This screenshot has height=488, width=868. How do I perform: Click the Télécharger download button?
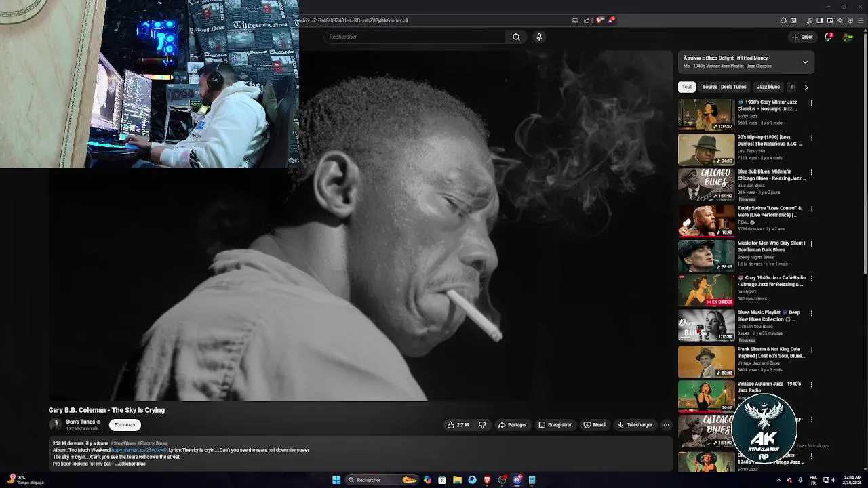(x=635, y=425)
